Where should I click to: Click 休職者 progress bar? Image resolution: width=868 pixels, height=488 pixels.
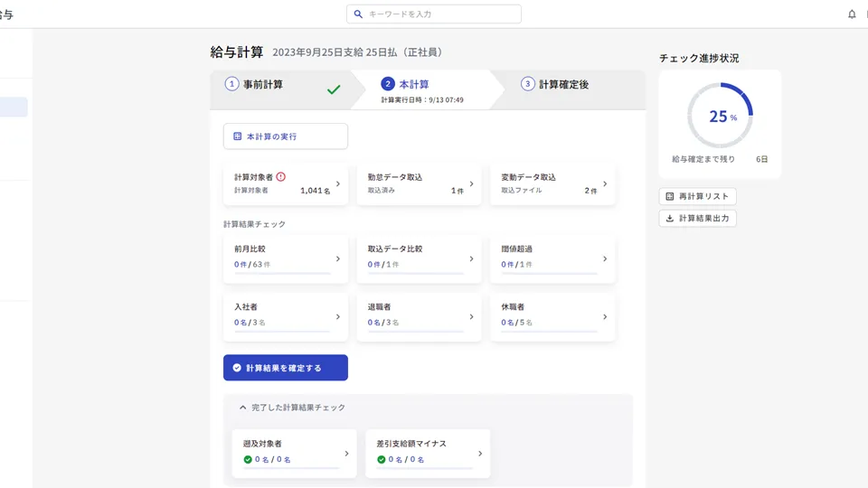pos(549,332)
